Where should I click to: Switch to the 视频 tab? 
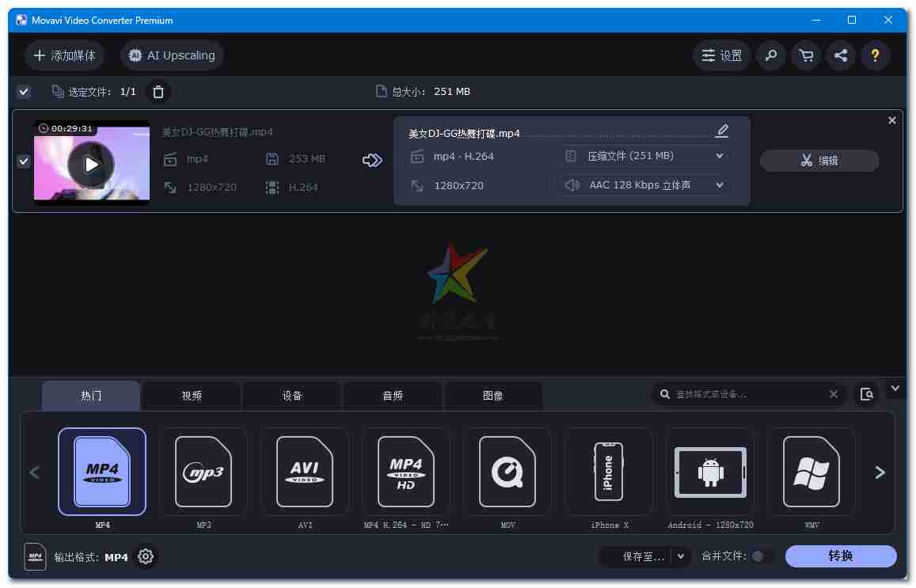192,396
